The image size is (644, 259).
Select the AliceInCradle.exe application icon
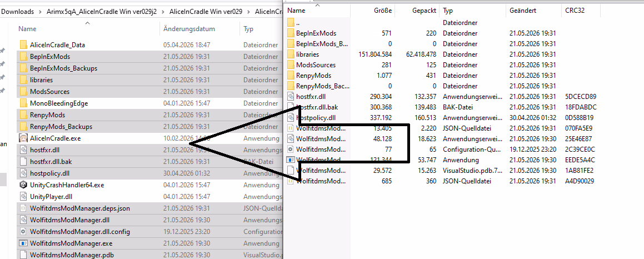click(x=23, y=138)
